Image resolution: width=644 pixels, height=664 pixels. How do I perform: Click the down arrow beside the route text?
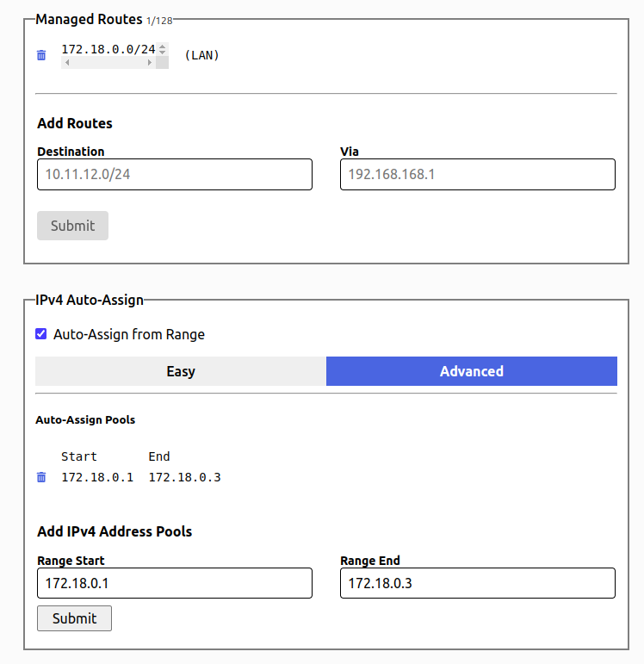[x=162, y=53]
